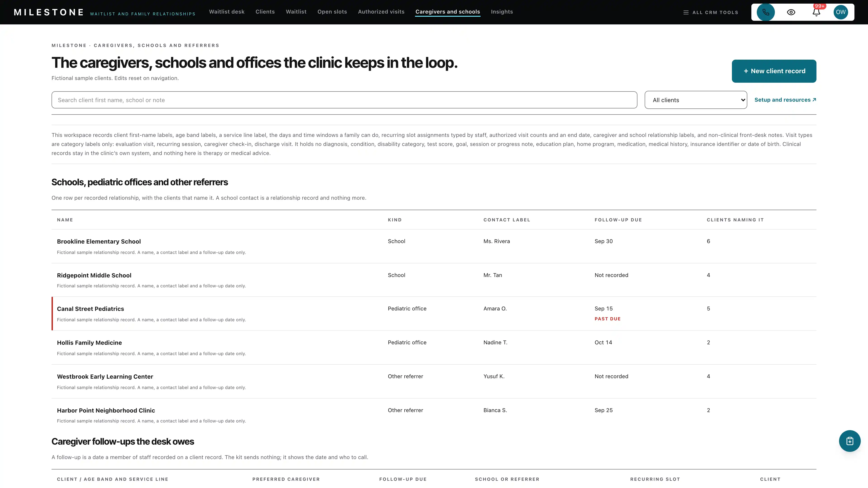Image resolution: width=868 pixels, height=488 pixels.
Task: Open the All CRM Tools hamburger menu
Action: click(711, 12)
